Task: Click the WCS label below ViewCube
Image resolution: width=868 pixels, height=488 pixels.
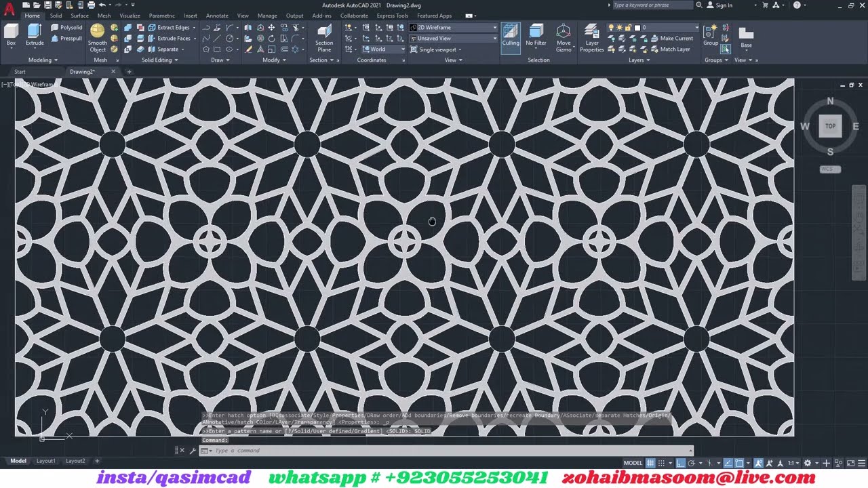Action: coord(830,169)
